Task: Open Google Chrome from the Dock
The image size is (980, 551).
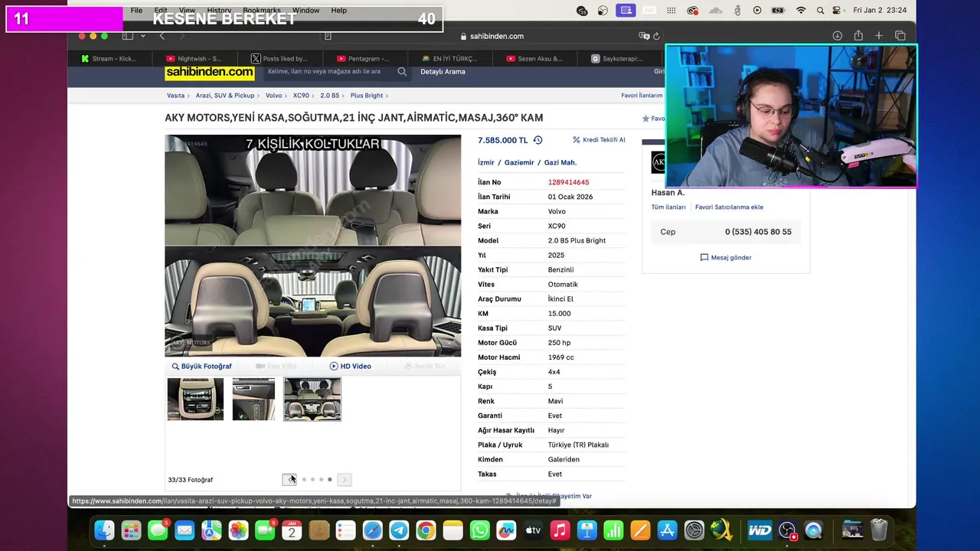Action: click(x=426, y=530)
